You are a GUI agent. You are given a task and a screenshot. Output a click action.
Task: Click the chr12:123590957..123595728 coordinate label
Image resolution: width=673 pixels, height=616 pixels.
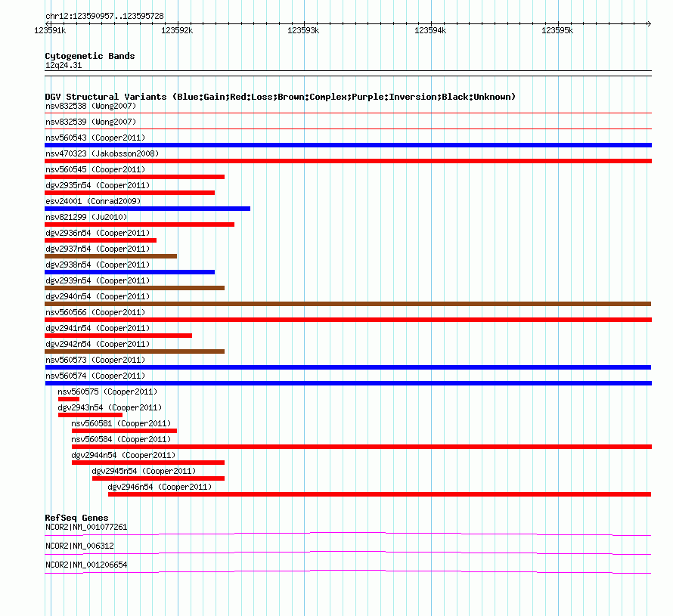pyautogui.click(x=104, y=17)
